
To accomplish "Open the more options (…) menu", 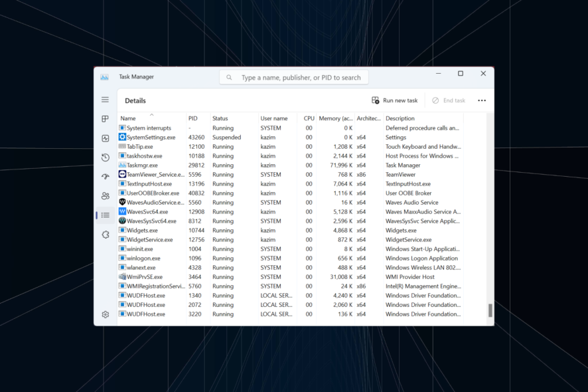I will click(482, 100).
